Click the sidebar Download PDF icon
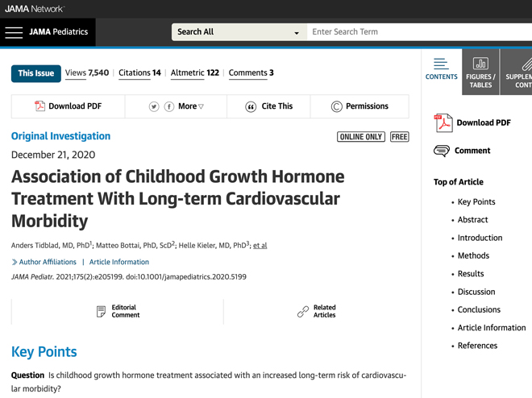 point(443,122)
